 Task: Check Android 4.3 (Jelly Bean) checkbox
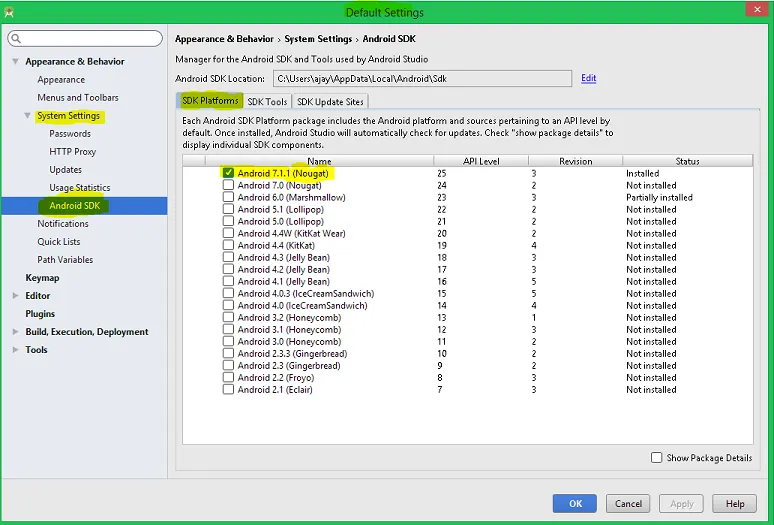(228, 257)
